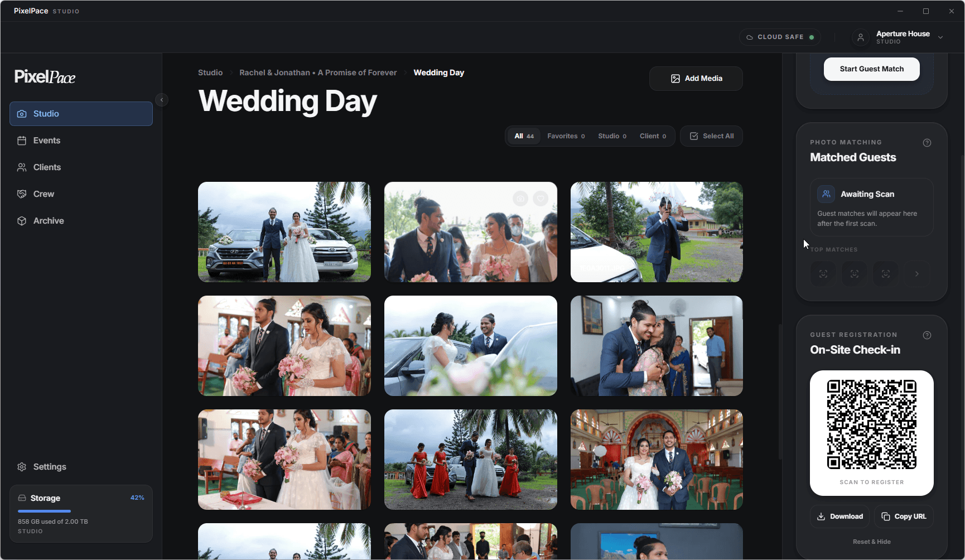The width and height of the screenshot is (965, 560).
Task: Mark the masked-guests photo as favorite with heart
Action: [x=541, y=199]
